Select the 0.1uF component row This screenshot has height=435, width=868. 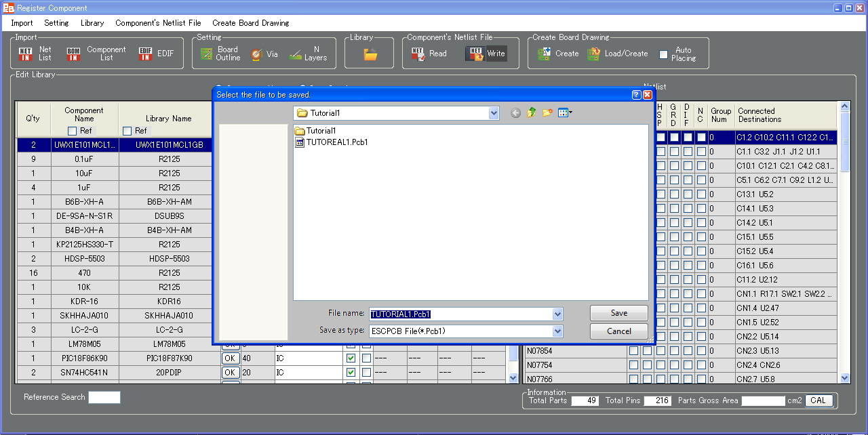pos(84,159)
